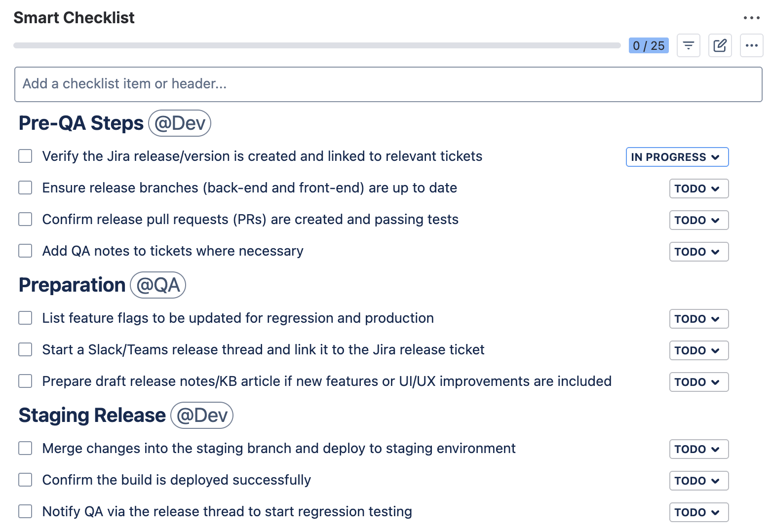
Task: Select the 'Staging Release' header
Action: click(x=92, y=415)
